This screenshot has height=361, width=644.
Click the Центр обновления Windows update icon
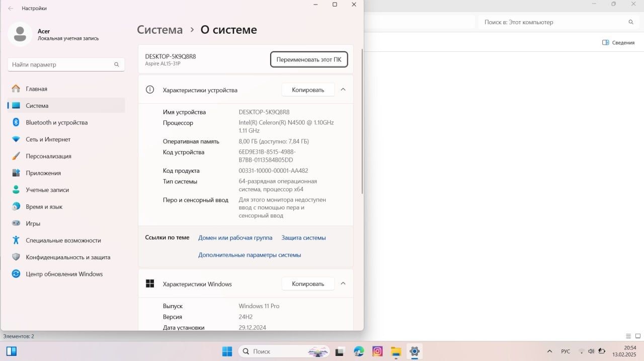click(x=16, y=274)
